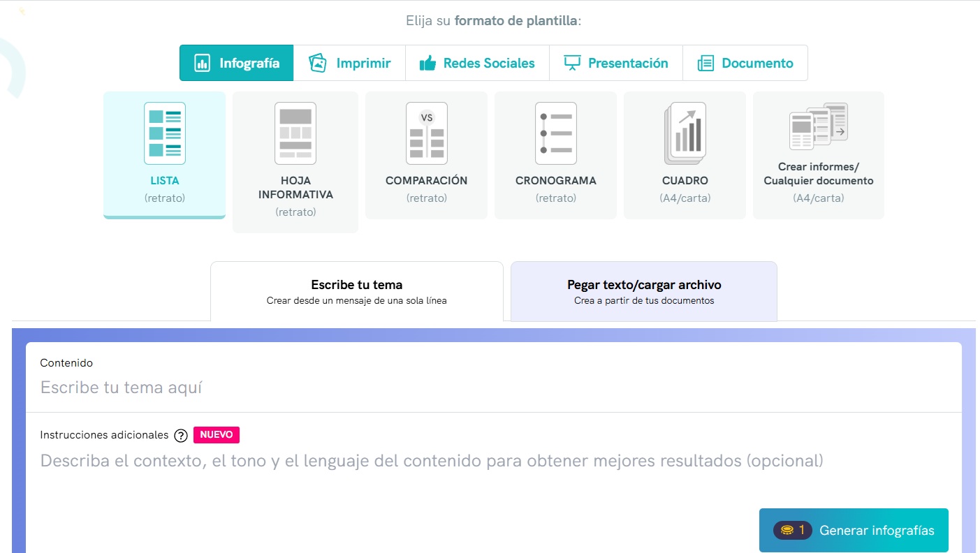Click the picture icon beside Imprimir
Image resolution: width=980 pixels, height=553 pixels.
318,63
